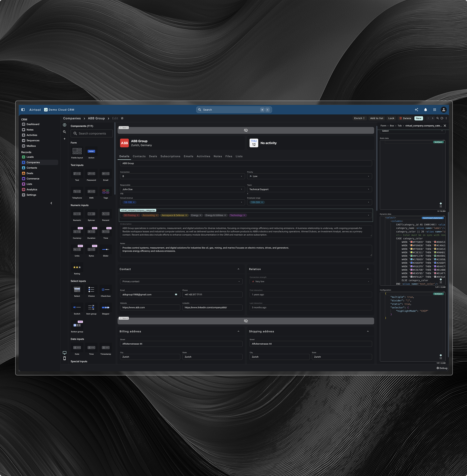Click the refresh icon in record toolbar
This screenshot has width=467, height=476.
pyautogui.click(x=442, y=118)
